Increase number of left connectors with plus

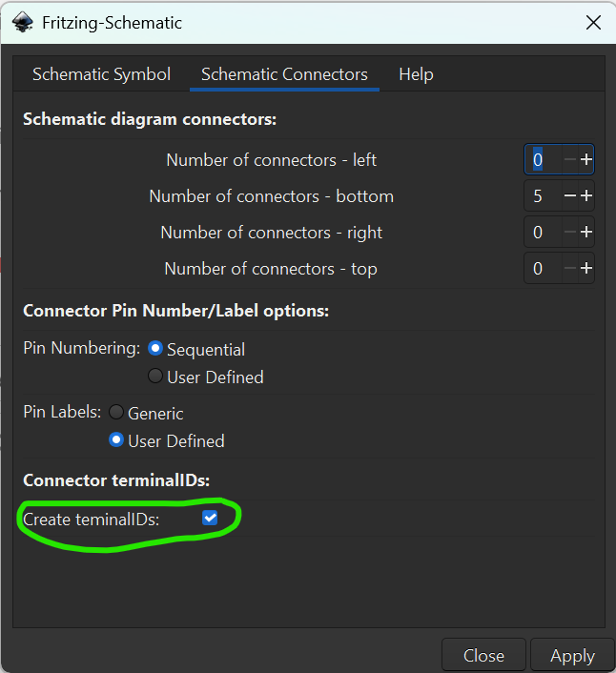[586, 159]
